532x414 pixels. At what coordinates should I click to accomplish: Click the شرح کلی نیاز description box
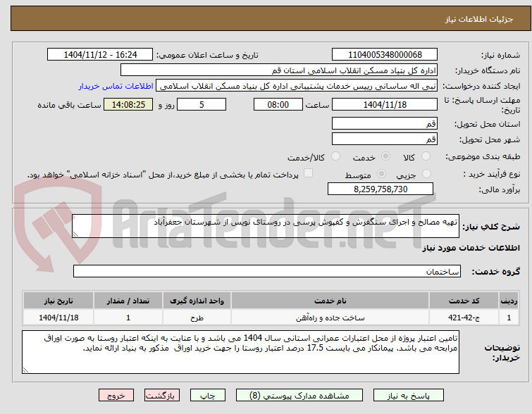266,226
